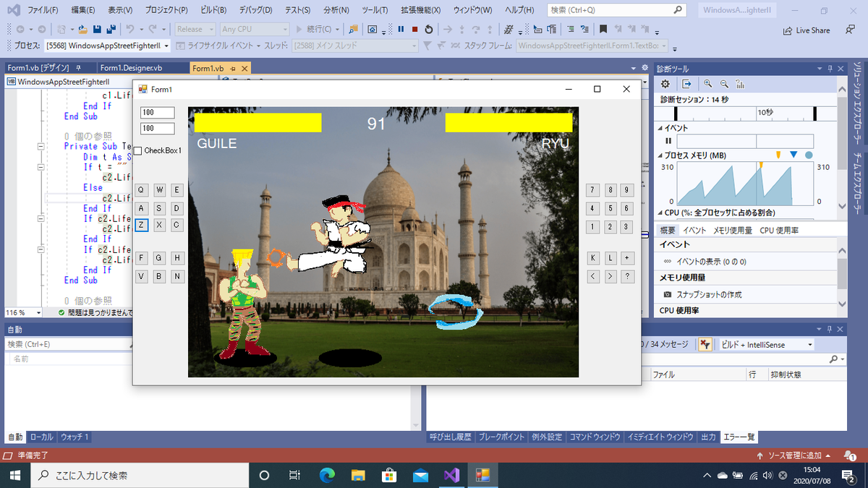
Task: Open the Mail app from the taskbar
Action: click(x=420, y=475)
